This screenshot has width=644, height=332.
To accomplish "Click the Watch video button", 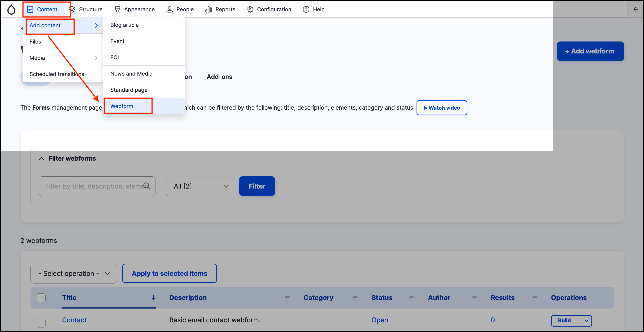I will click(x=442, y=108).
